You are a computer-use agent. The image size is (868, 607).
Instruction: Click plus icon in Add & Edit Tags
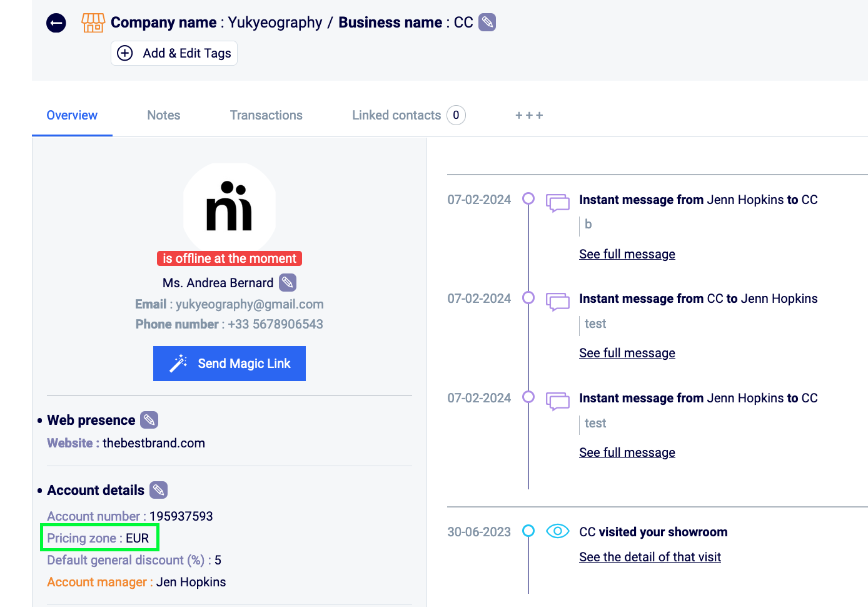(x=125, y=53)
